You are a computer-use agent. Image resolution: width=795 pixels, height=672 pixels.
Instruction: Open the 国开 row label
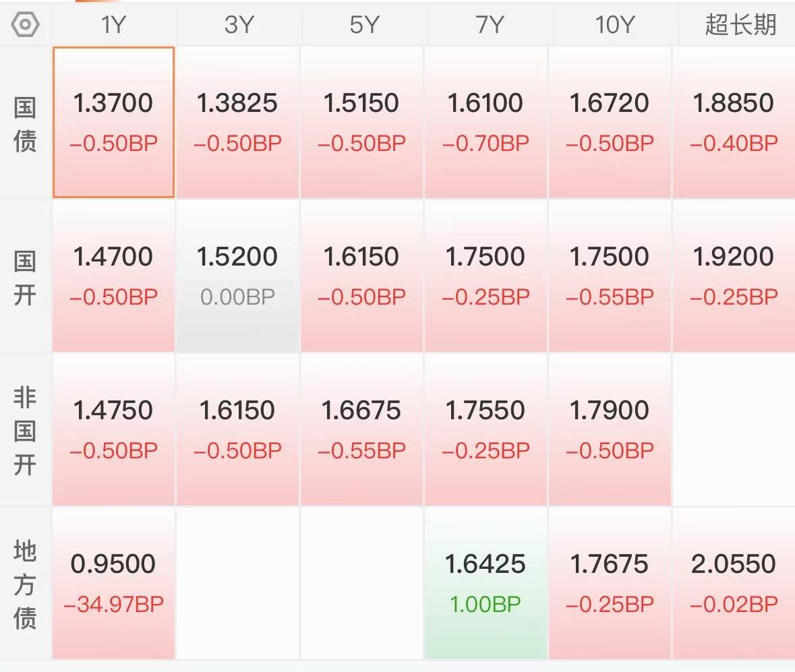(25, 277)
